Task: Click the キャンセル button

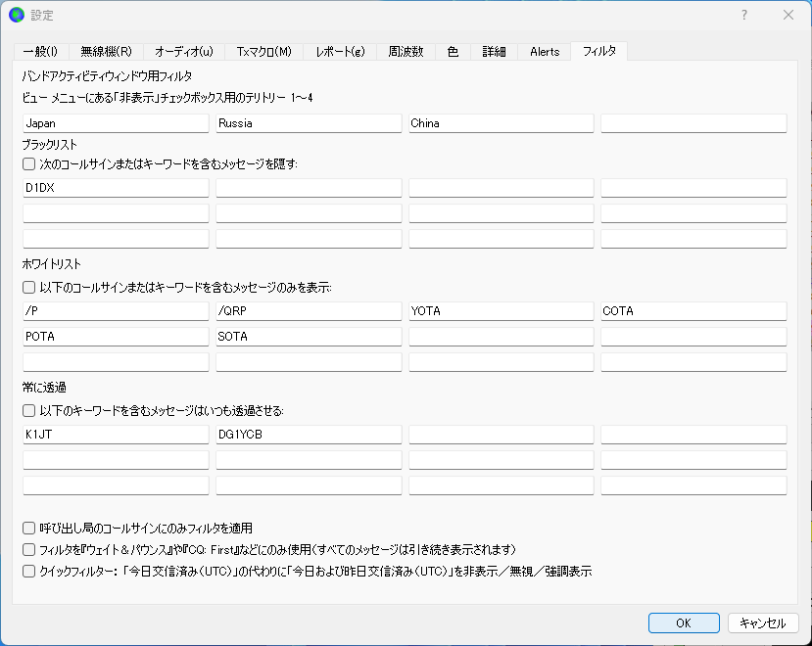Action: tap(763, 623)
